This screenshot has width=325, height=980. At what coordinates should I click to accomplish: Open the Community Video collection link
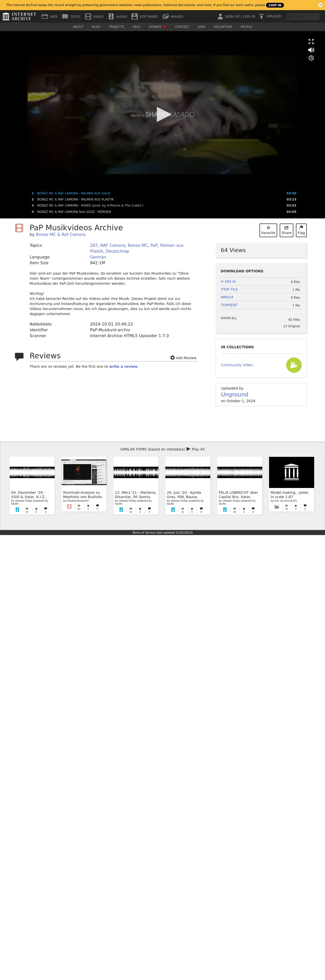(237, 365)
